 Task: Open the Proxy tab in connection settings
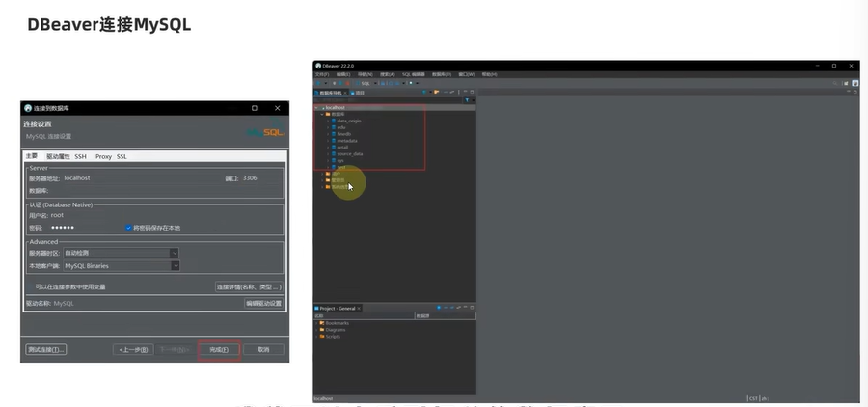(103, 156)
